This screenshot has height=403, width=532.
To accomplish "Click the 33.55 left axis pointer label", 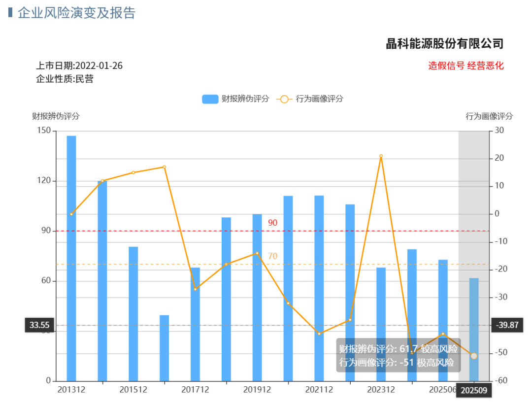I will (39, 325).
